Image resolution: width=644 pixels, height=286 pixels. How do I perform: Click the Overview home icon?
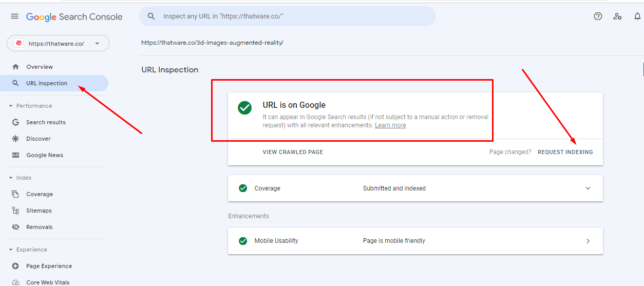(x=15, y=67)
